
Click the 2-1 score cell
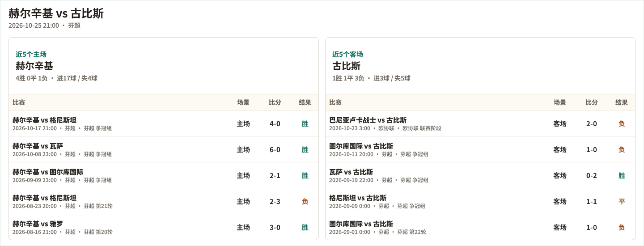(x=275, y=175)
